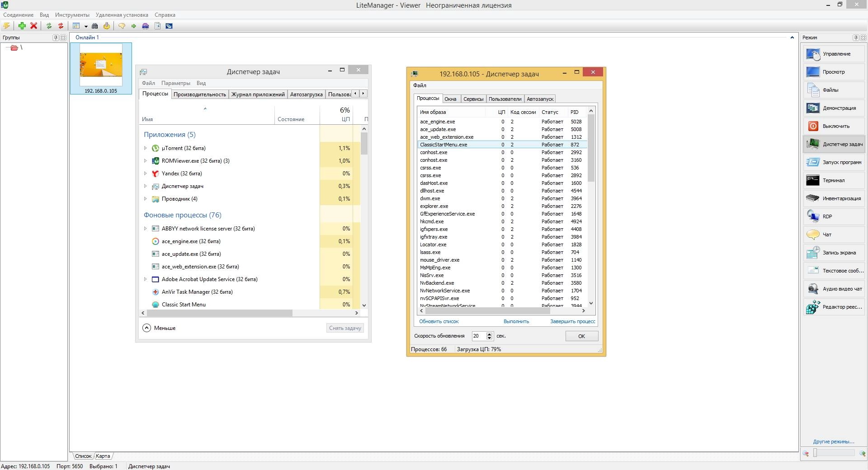Open the Соединение menu
Image resolution: width=868 pixels, height=470 pixels.
[x=19, y=15]
